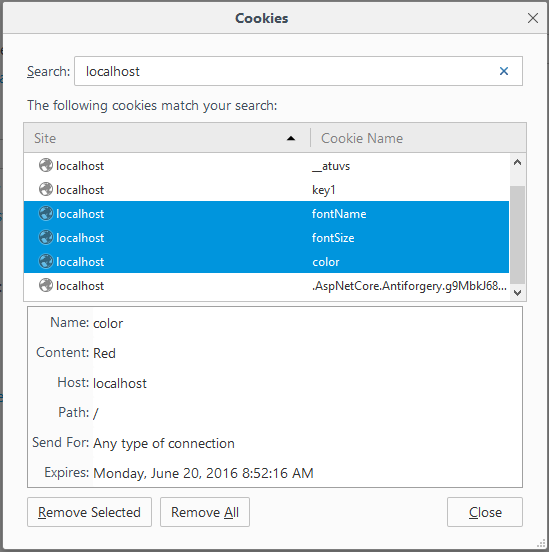Screen dimensions: 549x552
Task: Click the Close button
Action: [485, 512]
